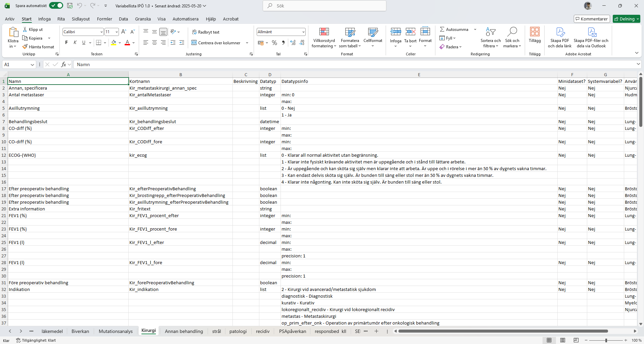Expand the number format Allmänt dropdown
This screenshot has width=644, height=344.
281,32
